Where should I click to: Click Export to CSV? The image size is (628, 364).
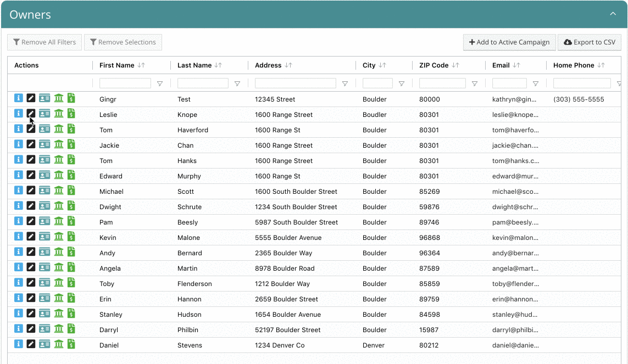(590, 42)
